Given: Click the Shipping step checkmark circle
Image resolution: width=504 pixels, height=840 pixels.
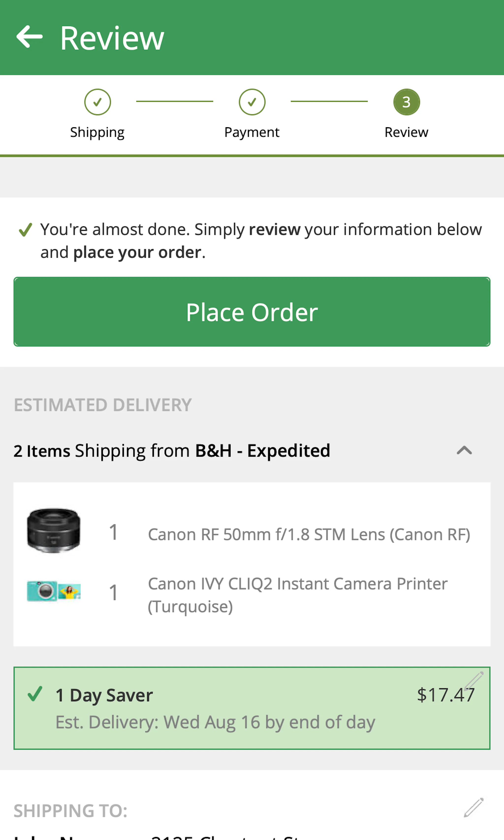Looking at the screenshot, I should [97, 102].
